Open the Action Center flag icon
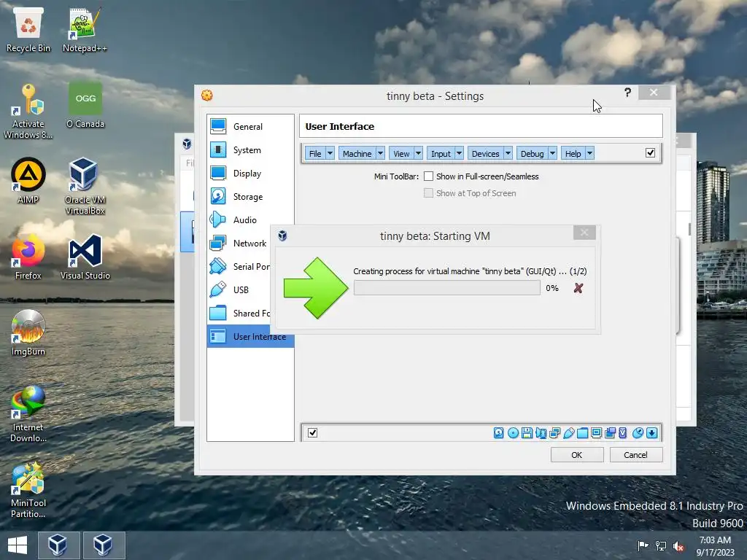 coord(643,545)
